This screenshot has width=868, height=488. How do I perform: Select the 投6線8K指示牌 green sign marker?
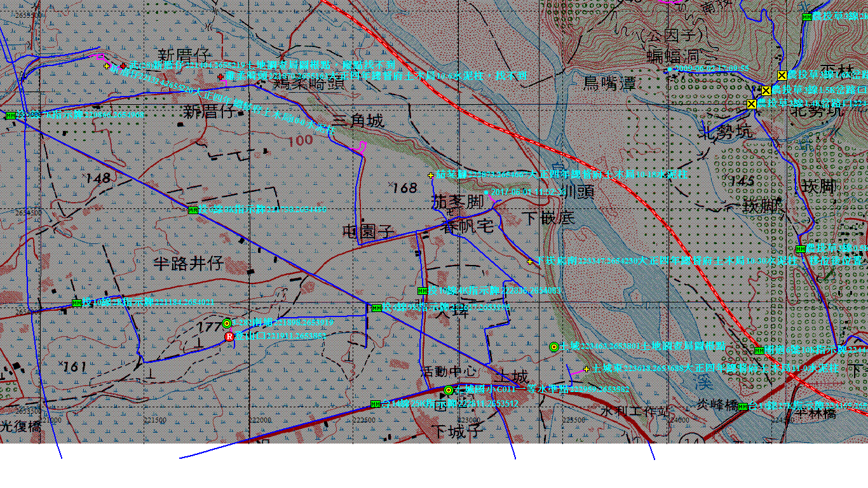193,210
